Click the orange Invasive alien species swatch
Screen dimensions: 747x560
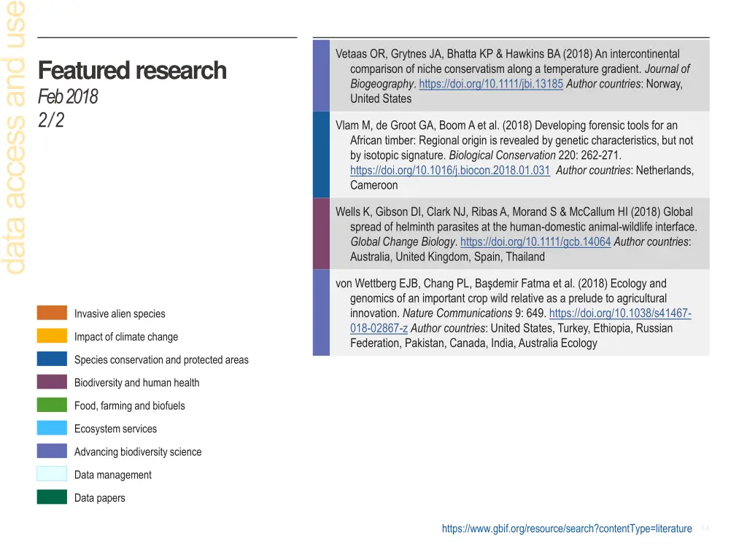(52, 313)
